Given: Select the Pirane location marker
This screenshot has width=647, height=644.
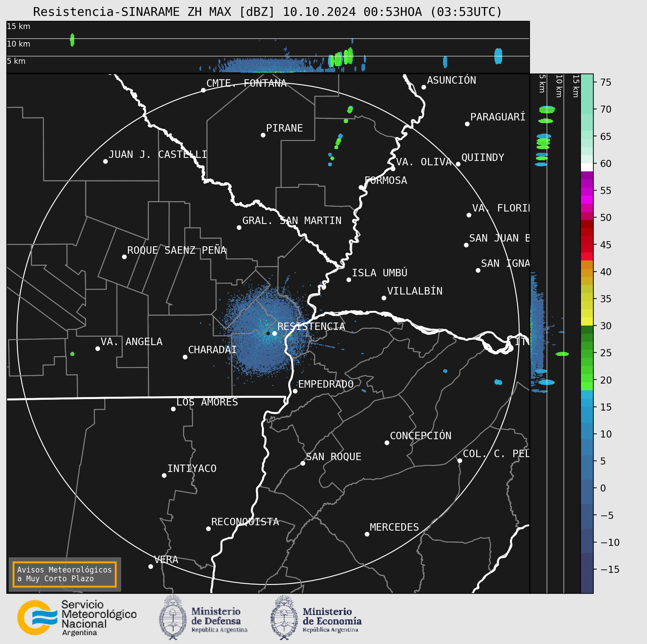Looking at the screenshot, I should click(x=263, y=135).
